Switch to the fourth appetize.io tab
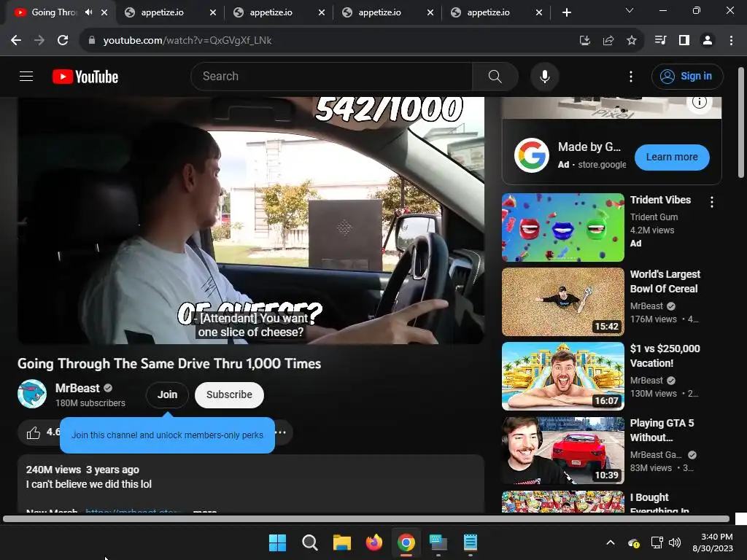This screenshot has height=560, width=747. pos(496,12)
